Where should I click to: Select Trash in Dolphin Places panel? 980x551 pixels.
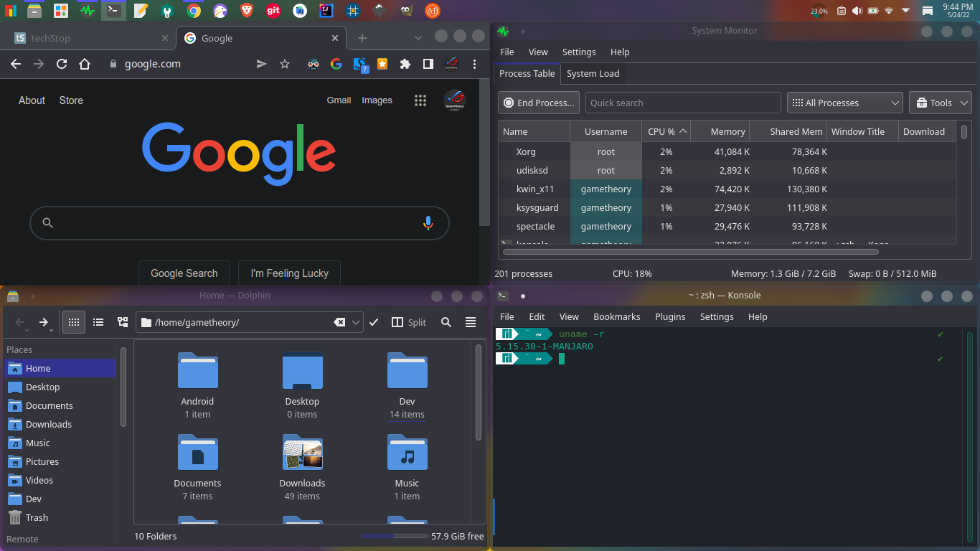tap(60, 517)
